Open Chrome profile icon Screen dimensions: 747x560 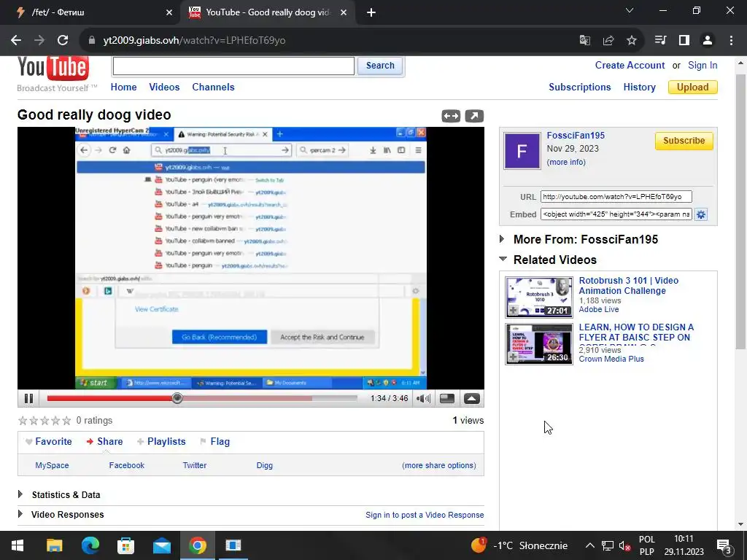pyautogui.click(x=708, y=41)
